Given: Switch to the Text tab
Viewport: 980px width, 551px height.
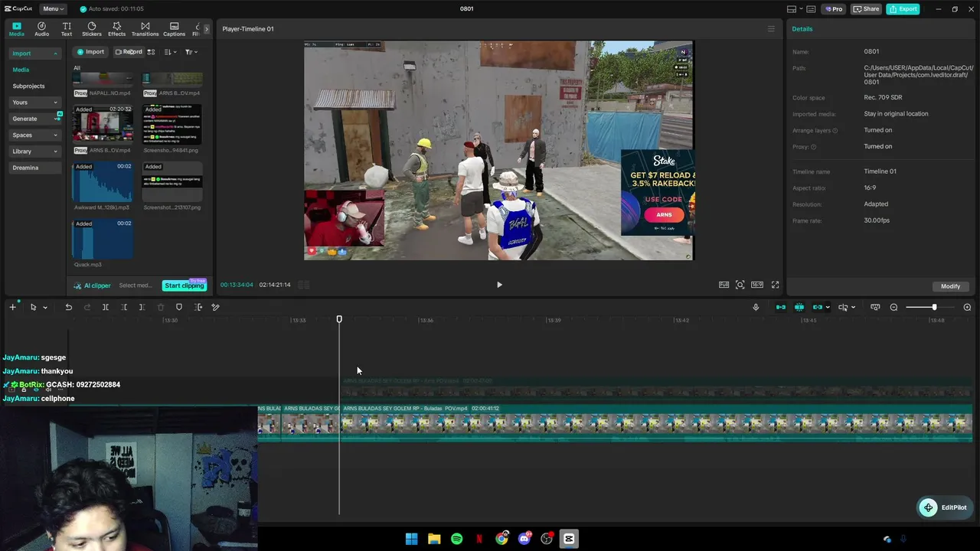Looking at the screenshot, I should 67,29.
